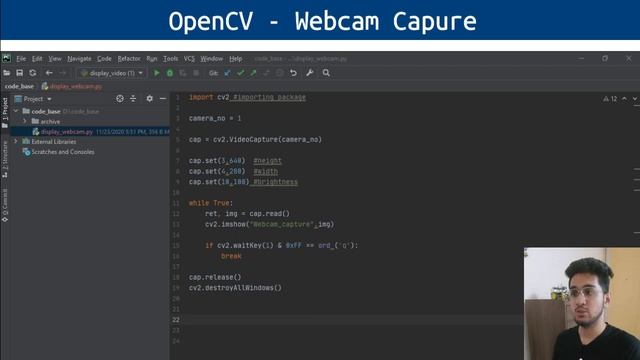Click line number 22 in the gutter
This screenshot has height=360, width=640.
pyautogui.click(x=176, y=320)
